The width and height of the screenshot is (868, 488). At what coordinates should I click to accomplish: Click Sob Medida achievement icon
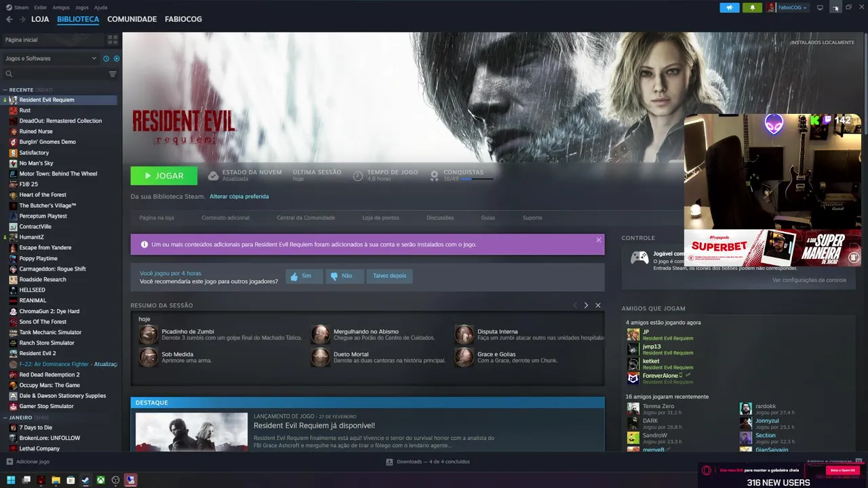point(148,357)
